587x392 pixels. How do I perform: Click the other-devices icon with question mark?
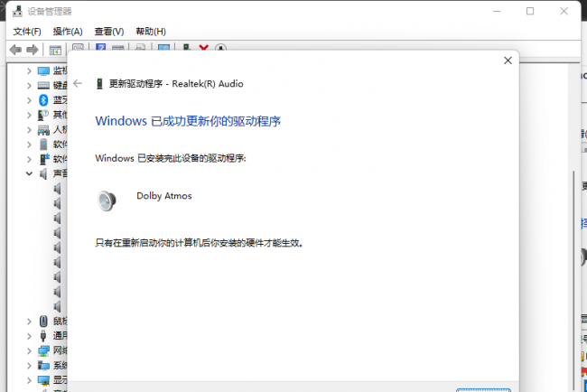tap(43, 115)
